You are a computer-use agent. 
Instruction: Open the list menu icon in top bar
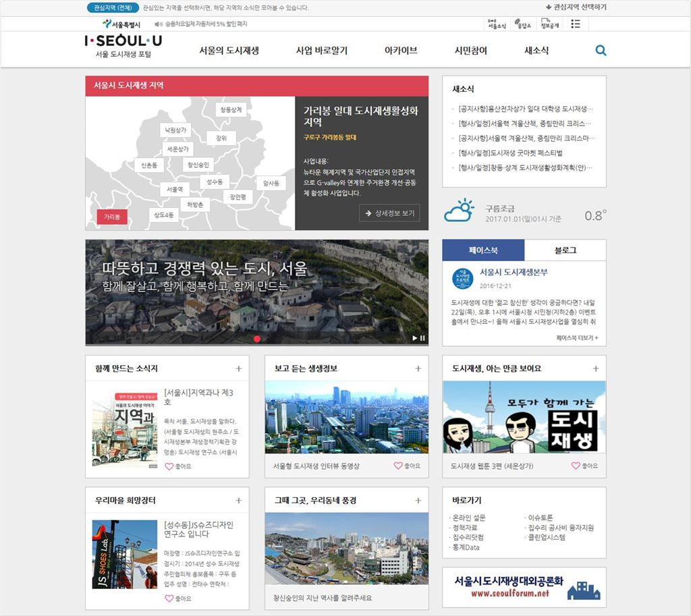576,24
